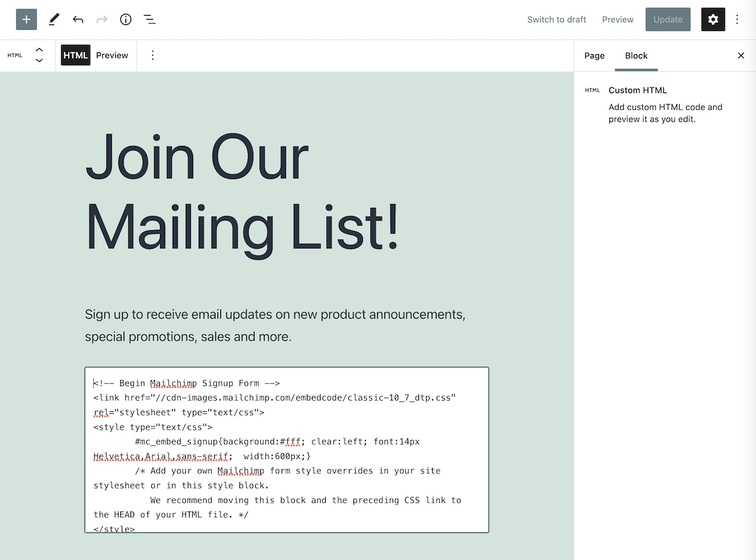Move the block down with the arrow
Viewport: 756px width, 560px height.
click(x=39, y=60)
